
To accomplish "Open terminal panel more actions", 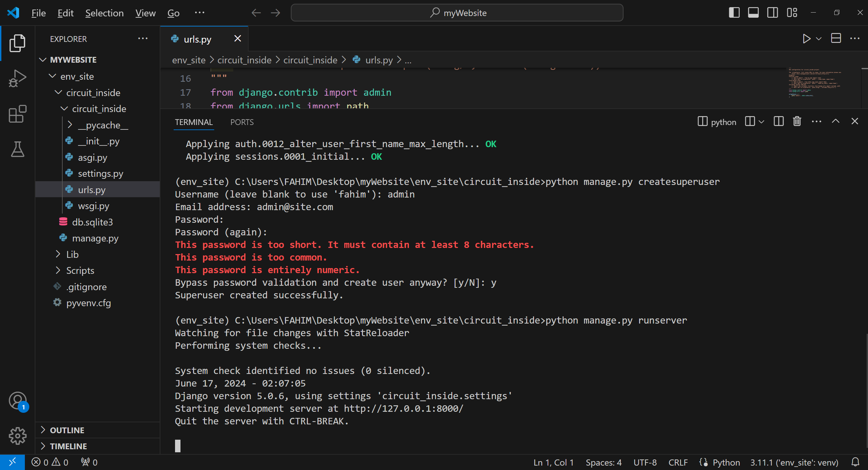I will coord(817,121).
